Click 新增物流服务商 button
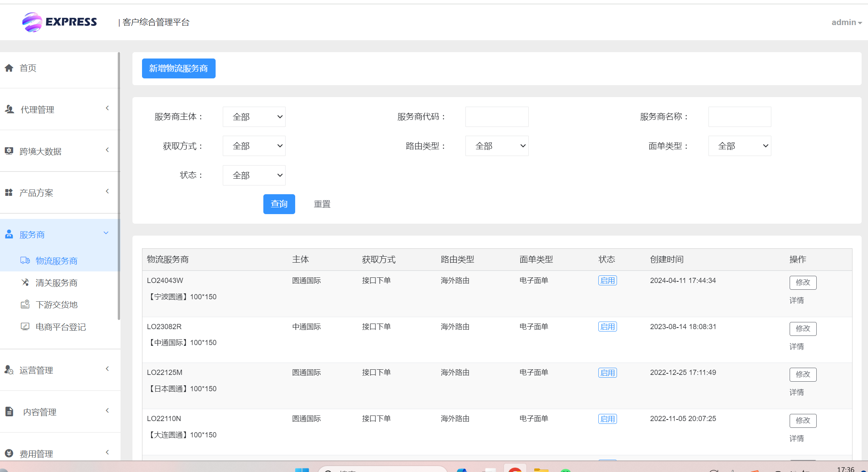Screen dimensions: 868x472 [179, 68]
